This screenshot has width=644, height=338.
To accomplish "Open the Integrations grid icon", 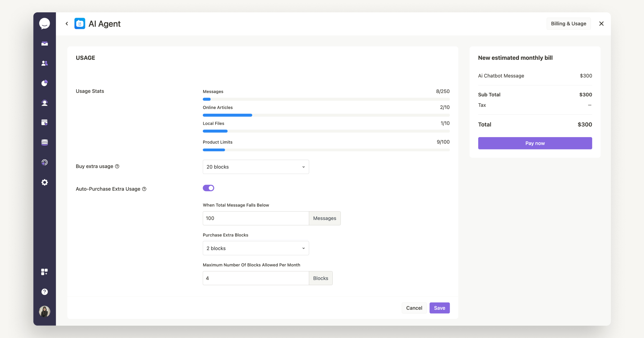I will click(44, 272).
